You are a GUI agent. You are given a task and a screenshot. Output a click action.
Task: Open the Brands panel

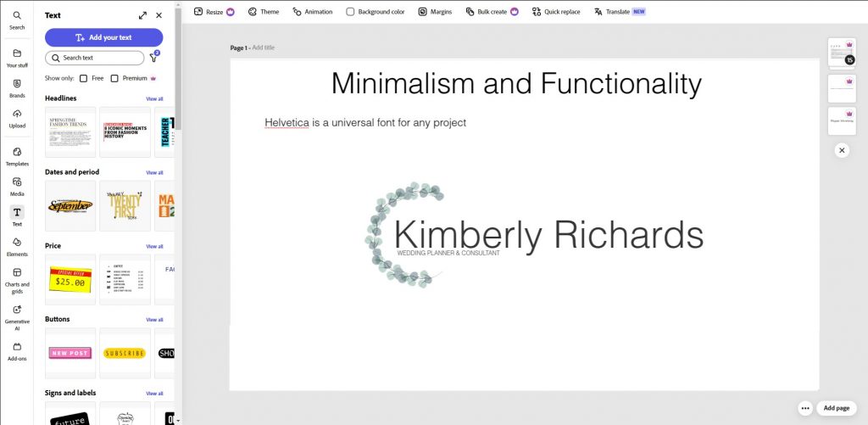coord(17,88)
